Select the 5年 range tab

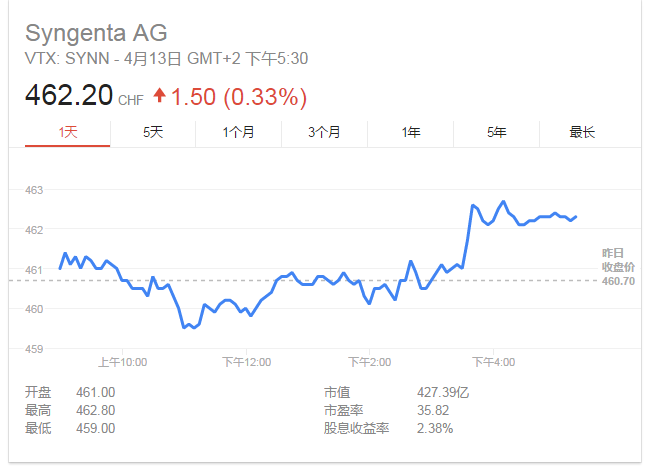[x=497, y=133]
